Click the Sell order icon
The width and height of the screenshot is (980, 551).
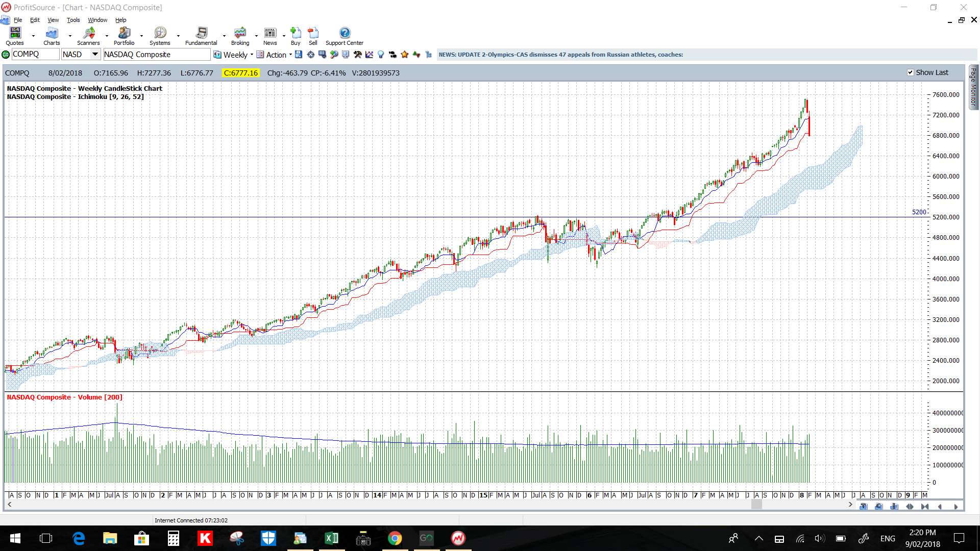313,36
